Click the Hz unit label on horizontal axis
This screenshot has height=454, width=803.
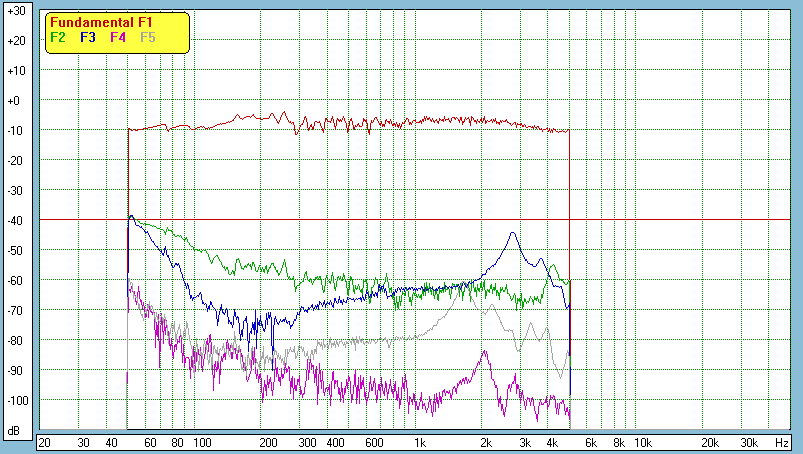pyautogui.click(x=782, y=442)
